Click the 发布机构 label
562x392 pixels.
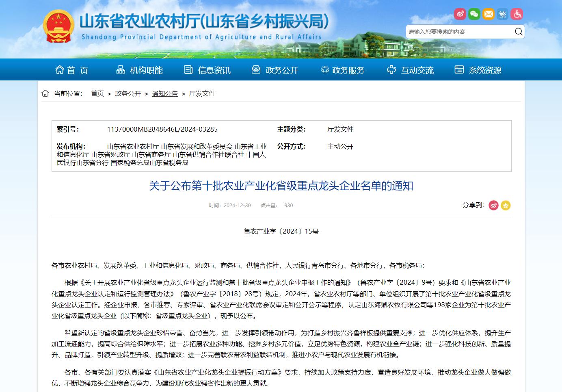pyautogui.click(x=71, y=146)
